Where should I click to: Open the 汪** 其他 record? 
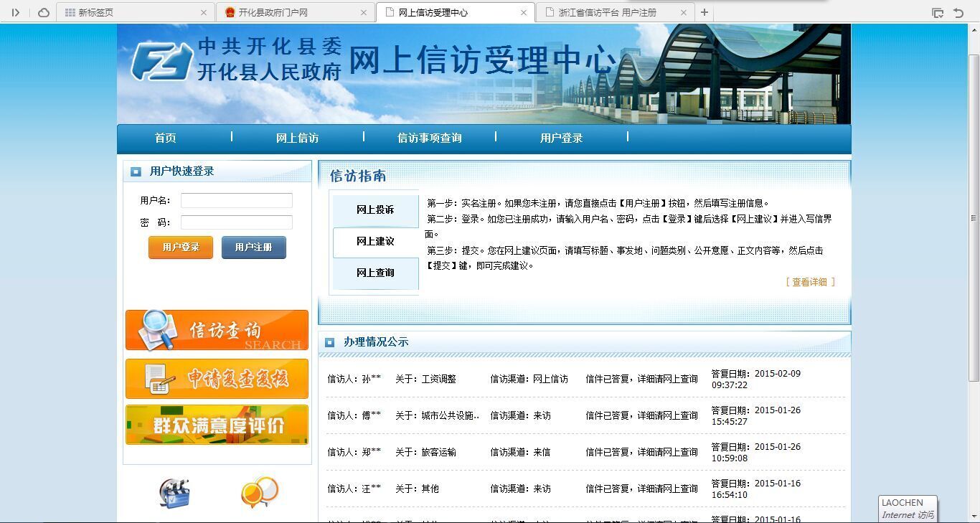pyautogui.click(x=585, y=489)
